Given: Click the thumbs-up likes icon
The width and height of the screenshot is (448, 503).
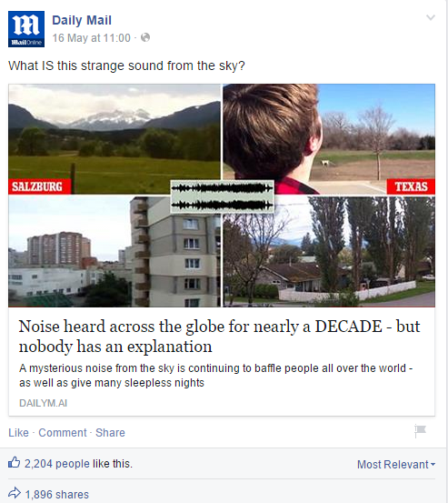Looking at the screenshot, I should (x=15, y=463).
